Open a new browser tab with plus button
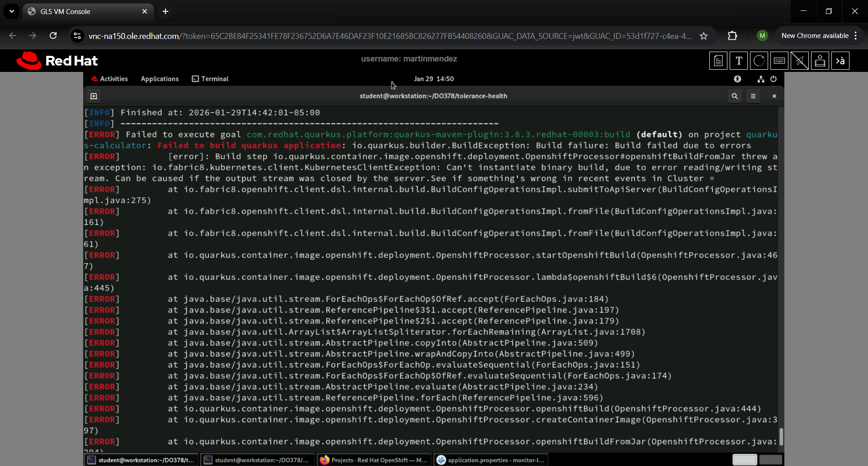 pos(165,11)
